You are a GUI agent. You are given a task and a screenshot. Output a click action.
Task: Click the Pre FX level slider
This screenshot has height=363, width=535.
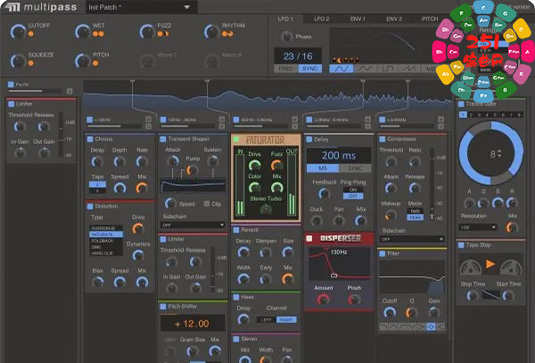35,91
